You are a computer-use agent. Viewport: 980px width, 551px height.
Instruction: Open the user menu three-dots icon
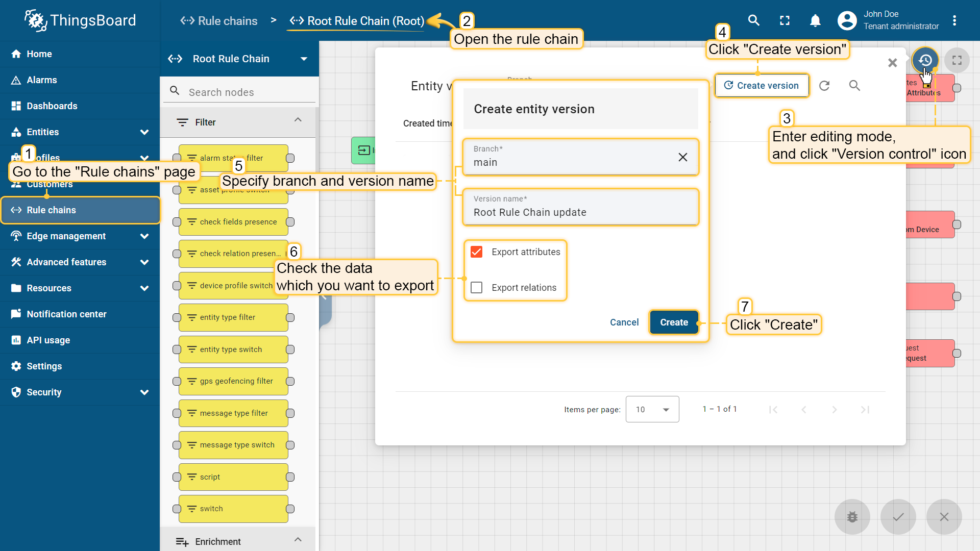coord(954,20)
